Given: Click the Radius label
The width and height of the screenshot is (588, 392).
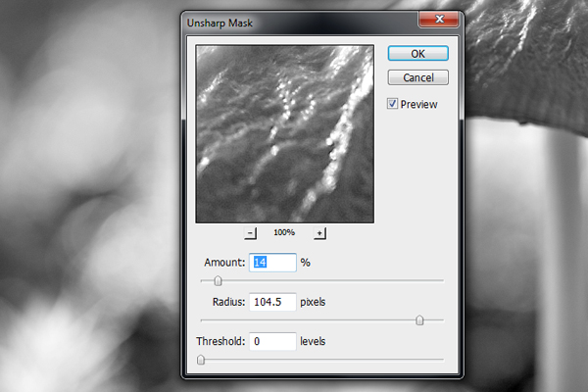Looking at the screenshot, I should point(228,302).
